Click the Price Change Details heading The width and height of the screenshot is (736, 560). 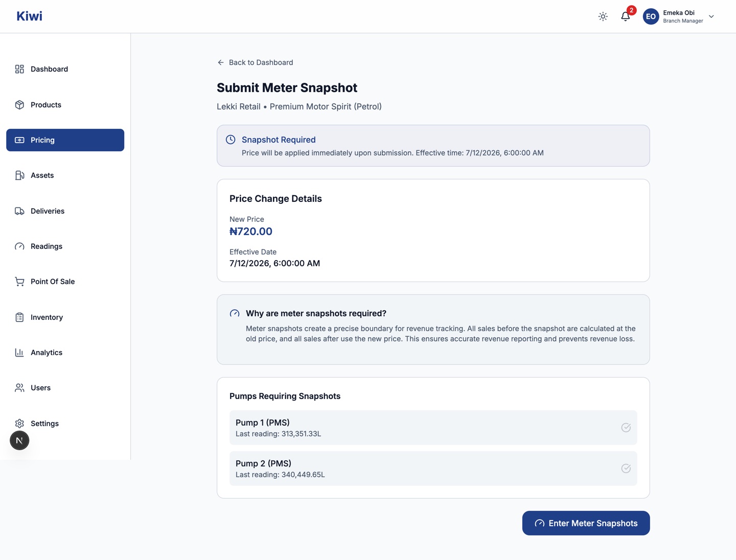point(275,199)
